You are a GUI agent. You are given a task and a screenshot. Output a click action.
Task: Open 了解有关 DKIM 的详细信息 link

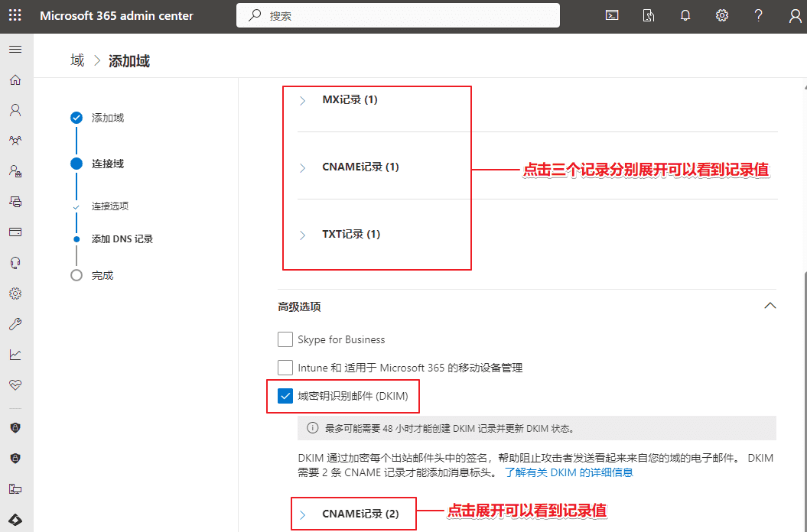click(x=568, y=472)
